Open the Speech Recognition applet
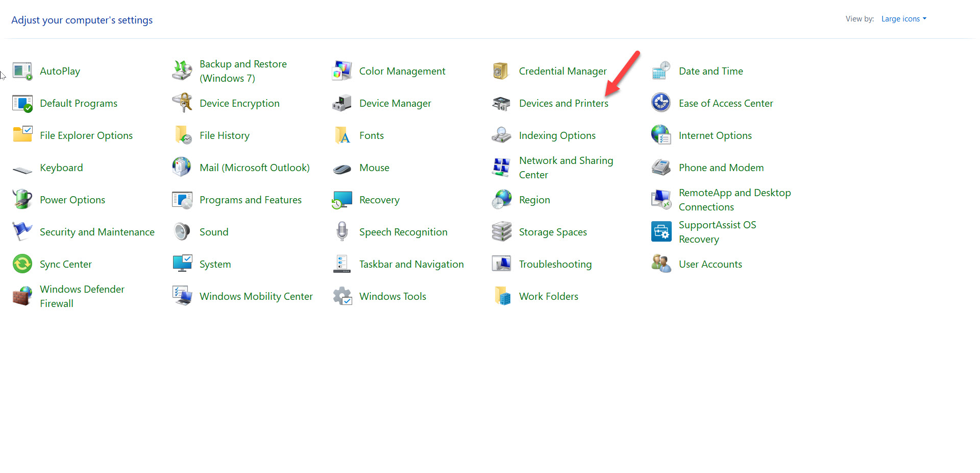Image resolution: width=980 pixels, height=473 pixels. (x=403, y=232)
